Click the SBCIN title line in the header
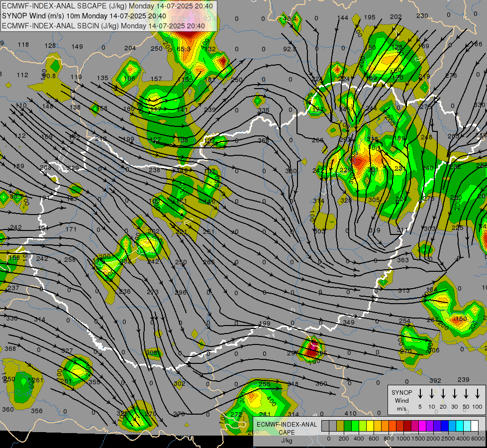 tap(103, 26)
